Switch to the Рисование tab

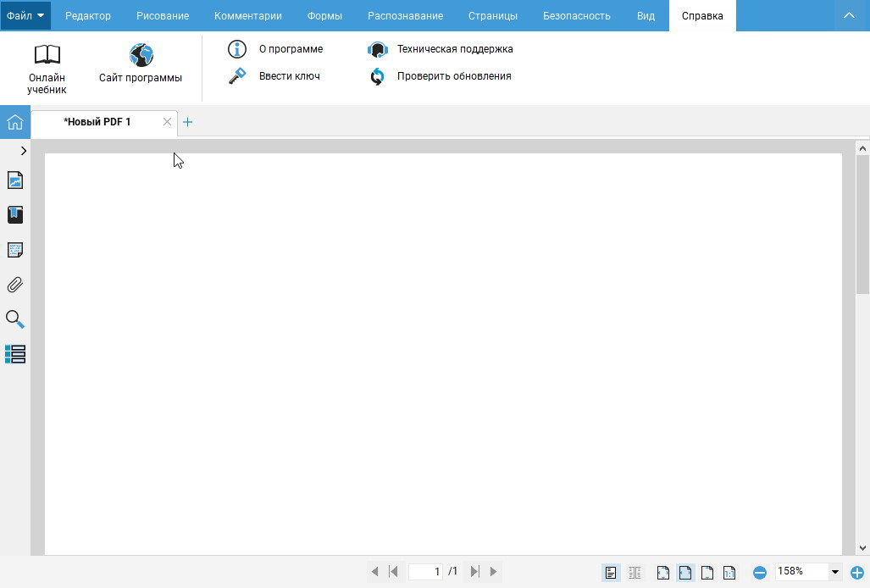click(x=163, y=15)
